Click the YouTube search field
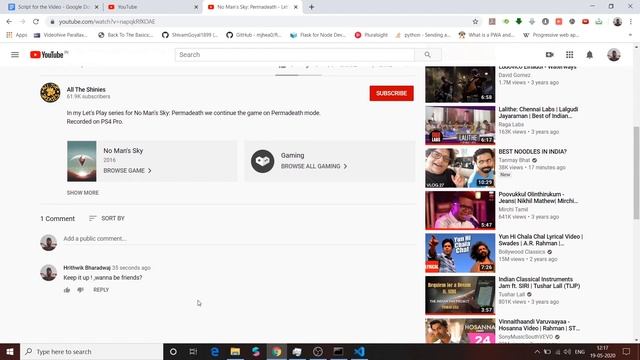 [295, 55]
